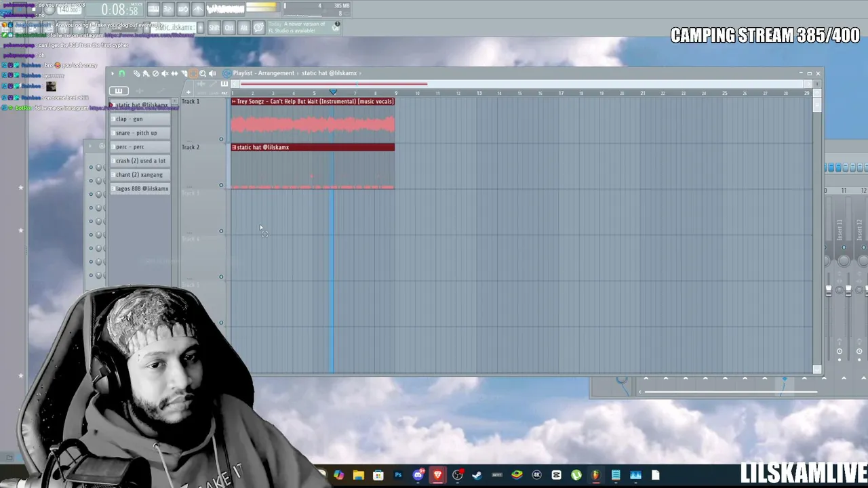Open the playlist options arrow menu
The height and width of the screenshot is (488, 868).
[x=113, y=73]
